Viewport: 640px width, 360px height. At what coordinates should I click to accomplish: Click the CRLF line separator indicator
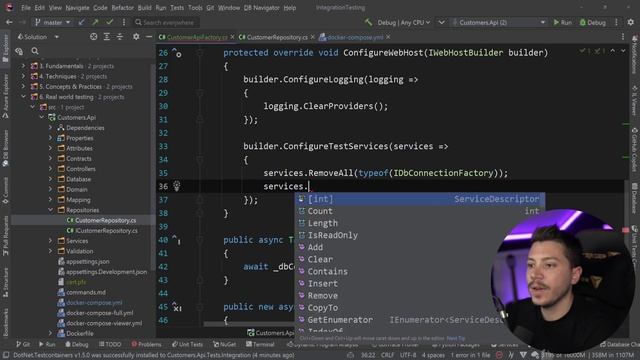click(x=387, y=355)
